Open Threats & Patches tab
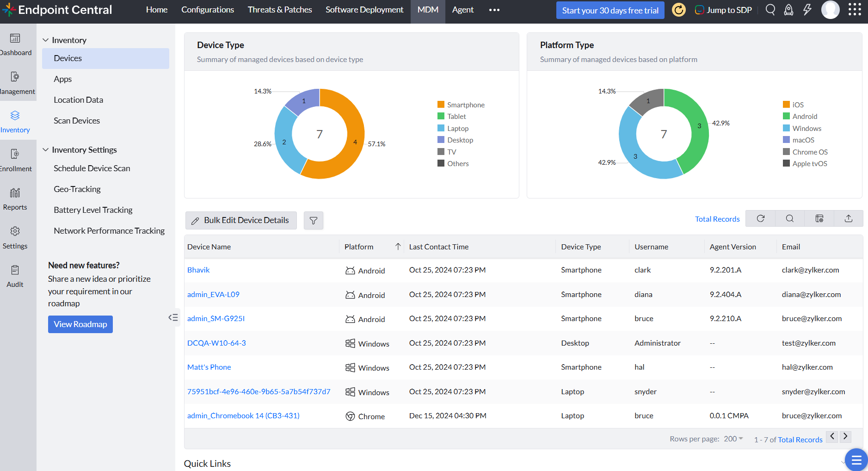 [280, 10]
